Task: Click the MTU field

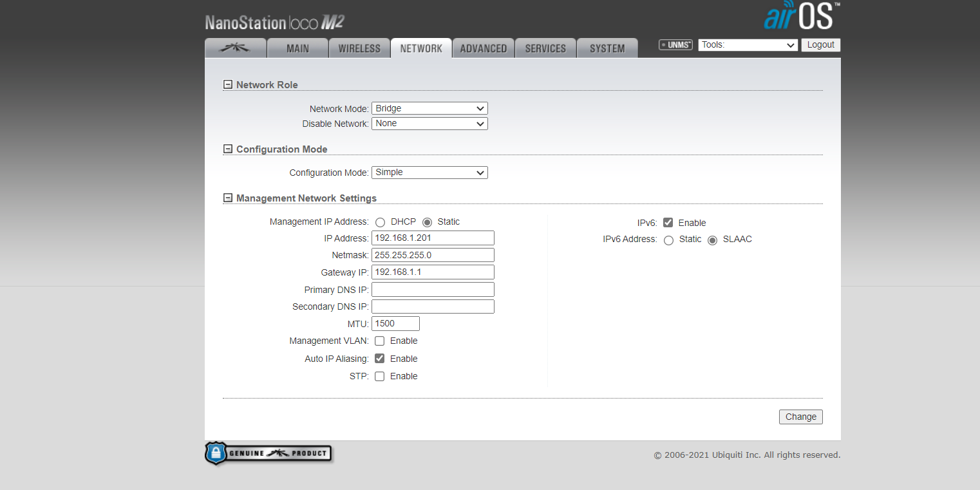Action: (395, 323)
